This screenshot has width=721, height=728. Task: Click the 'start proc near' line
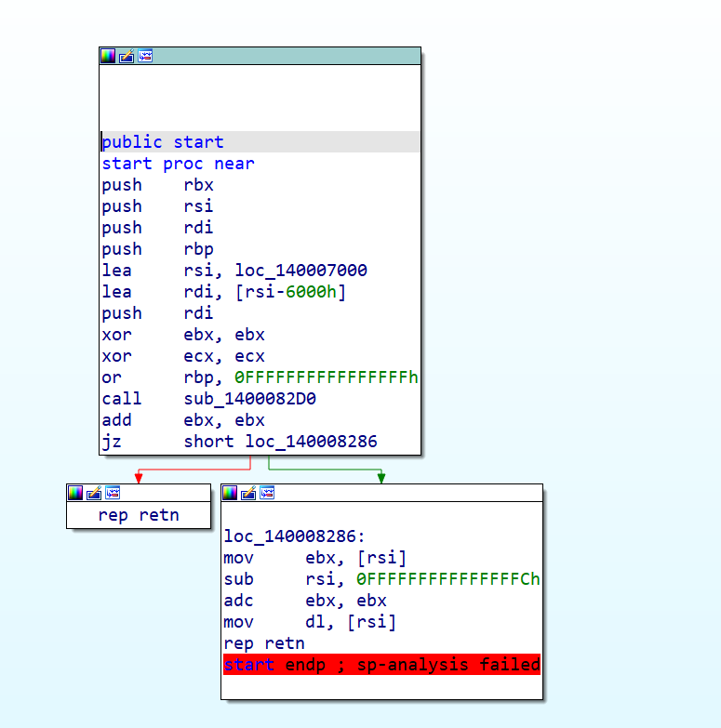tap(179, 164)
